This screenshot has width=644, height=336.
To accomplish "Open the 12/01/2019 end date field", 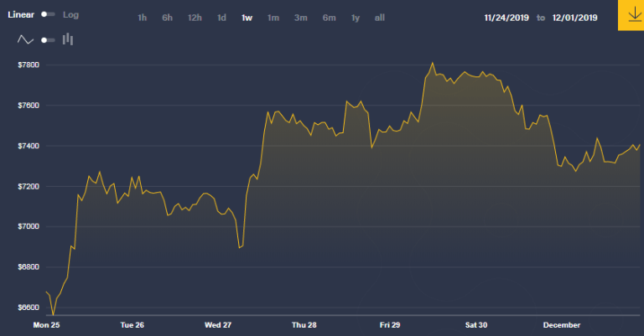I will tap(574, 18).
